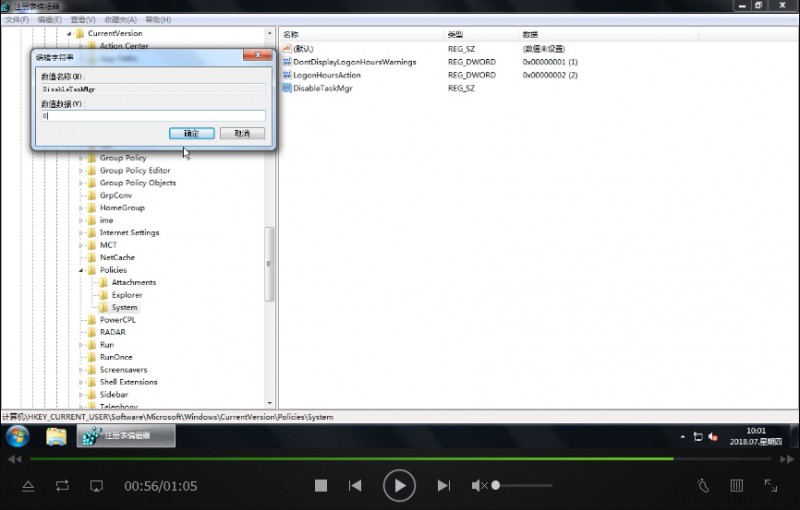The width and height of the screenshot is (800, 510).
Task: Click the eject/open file icon in player
Action: 28,486
